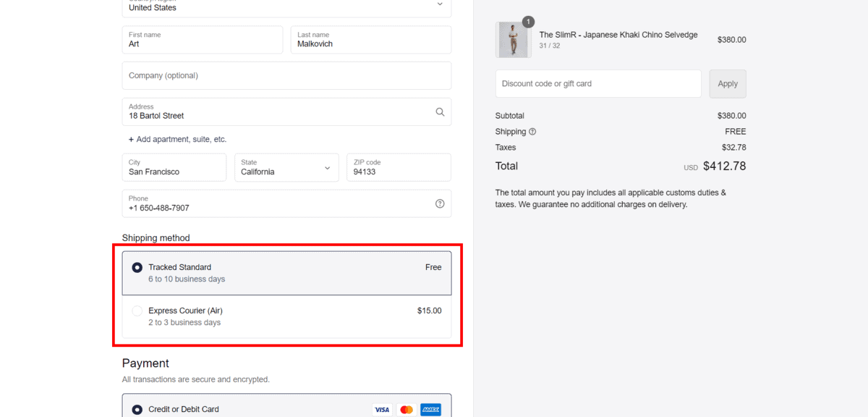The image size is (868, 417).
Task: Click the shipping info question icon
Action: (x=532, y=132)
